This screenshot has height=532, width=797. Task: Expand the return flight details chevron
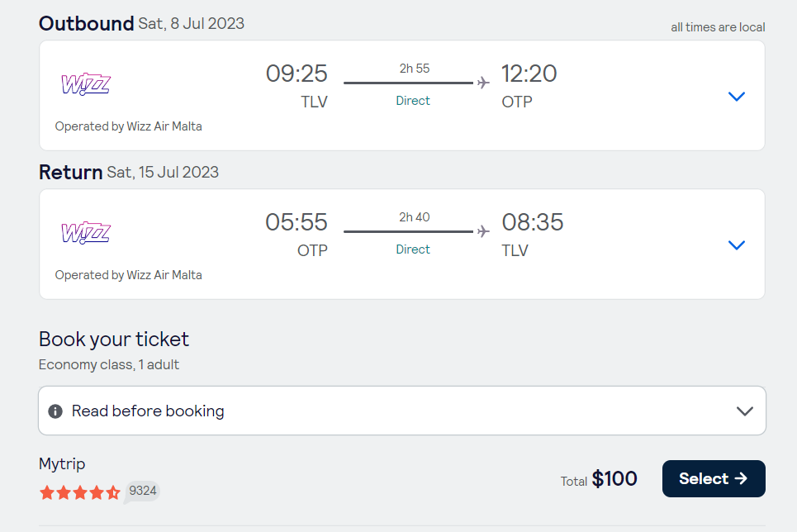pyautogui.click(x=737, y=245)
